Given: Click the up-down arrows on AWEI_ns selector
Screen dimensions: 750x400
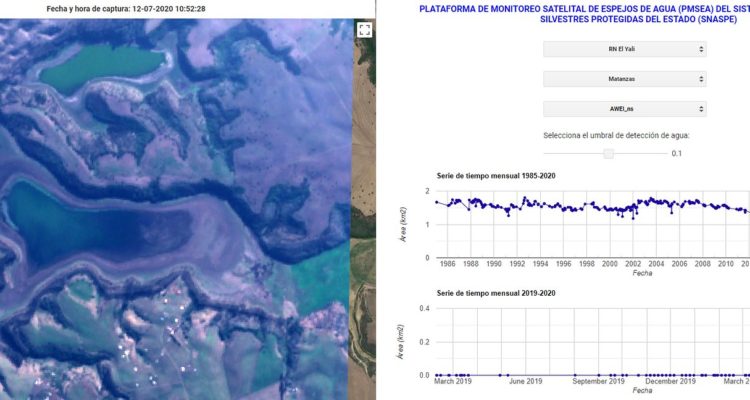Looking at the screenshot, I should coord(699,109).
